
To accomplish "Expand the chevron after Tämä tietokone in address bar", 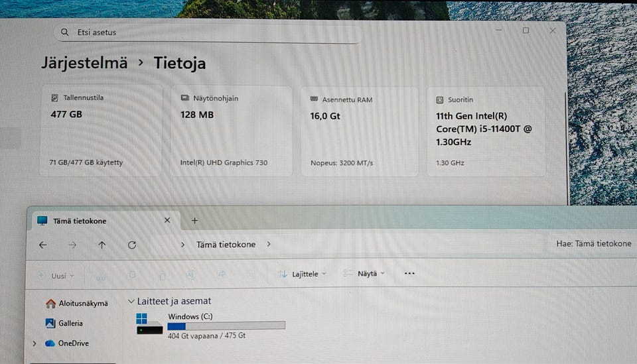I will click(269, 244).
